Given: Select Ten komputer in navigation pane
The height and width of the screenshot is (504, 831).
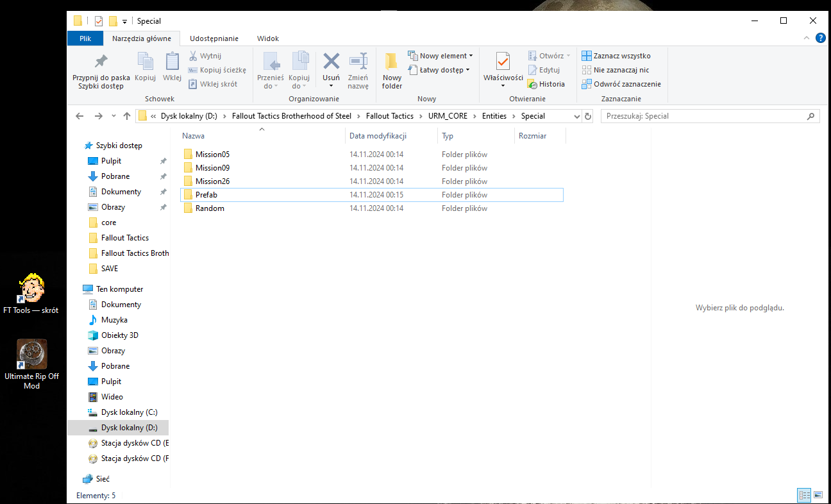Looking at the screenshot, I should click(x=119, y=289).
